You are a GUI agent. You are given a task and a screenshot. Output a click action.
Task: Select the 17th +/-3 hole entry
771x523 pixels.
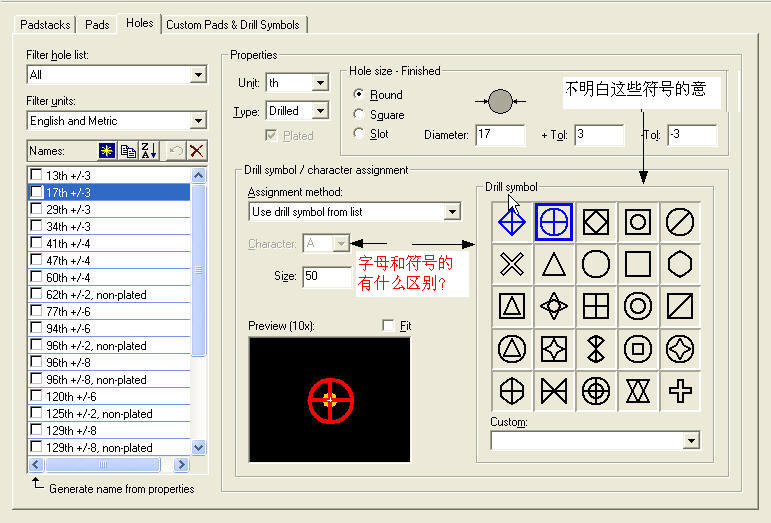109,192
